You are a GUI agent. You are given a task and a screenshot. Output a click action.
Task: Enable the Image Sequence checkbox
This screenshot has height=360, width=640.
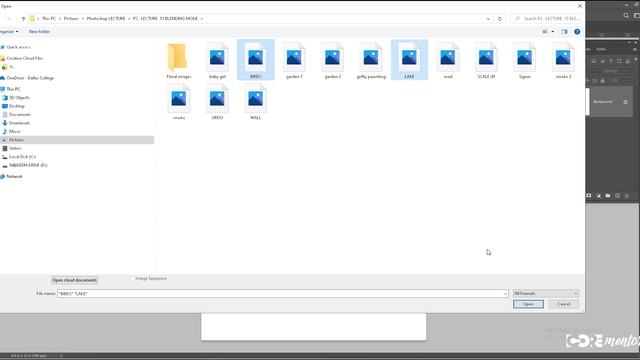tap(132, 278)
